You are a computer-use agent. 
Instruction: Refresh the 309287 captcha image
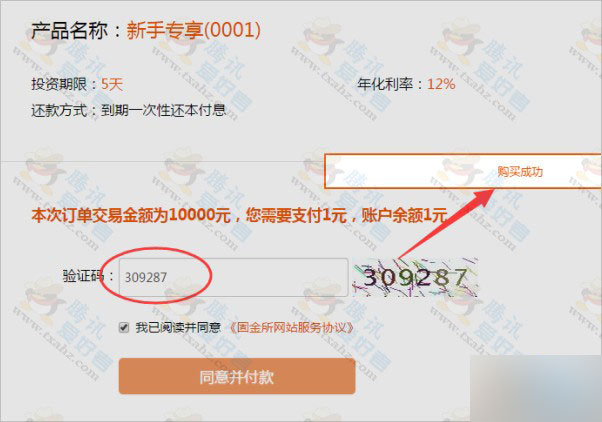point(415,277)
